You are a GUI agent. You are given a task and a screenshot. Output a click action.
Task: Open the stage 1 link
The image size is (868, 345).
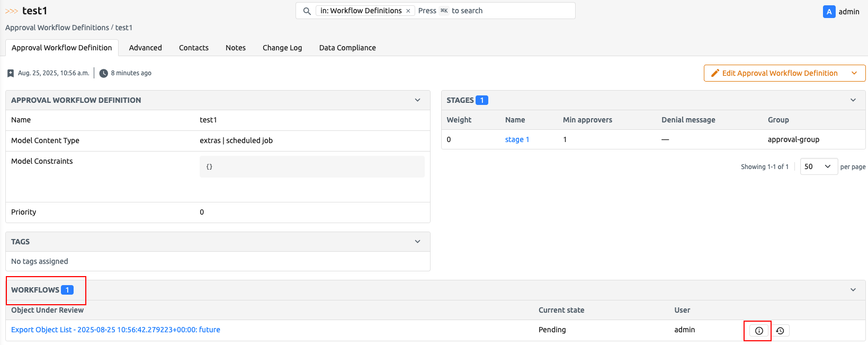click(517, 139)
